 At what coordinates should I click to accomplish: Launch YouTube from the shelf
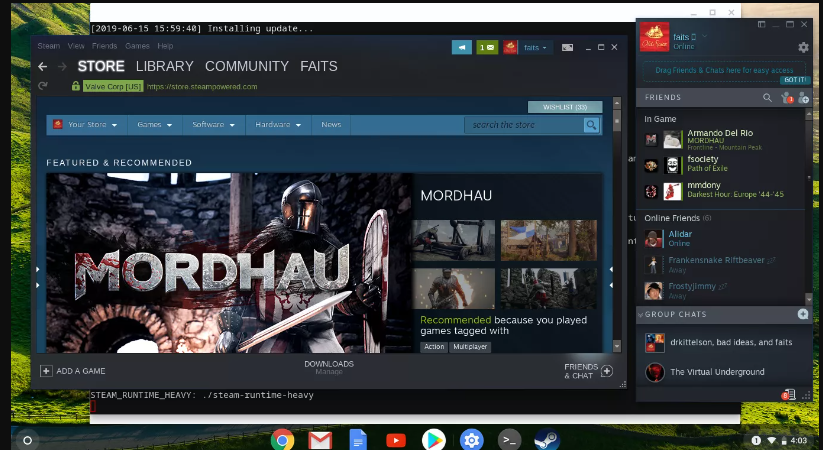[x=396, y=440]
